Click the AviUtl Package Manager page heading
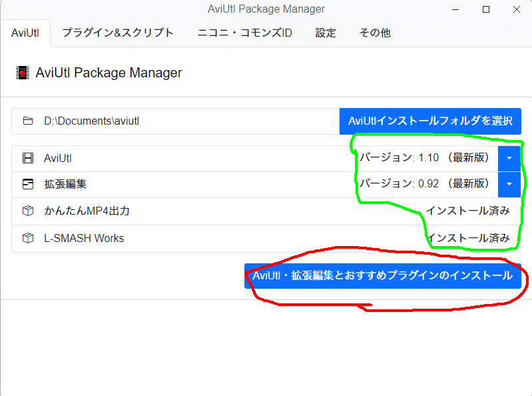Viewport: 532px width, 396px height. click(x=109, y=73)
